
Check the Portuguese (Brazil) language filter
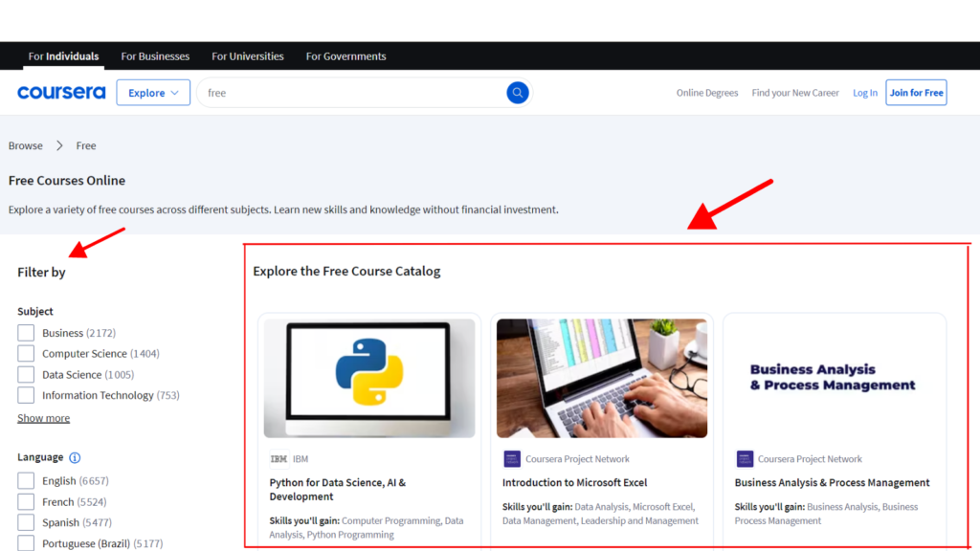click(26, 543)
